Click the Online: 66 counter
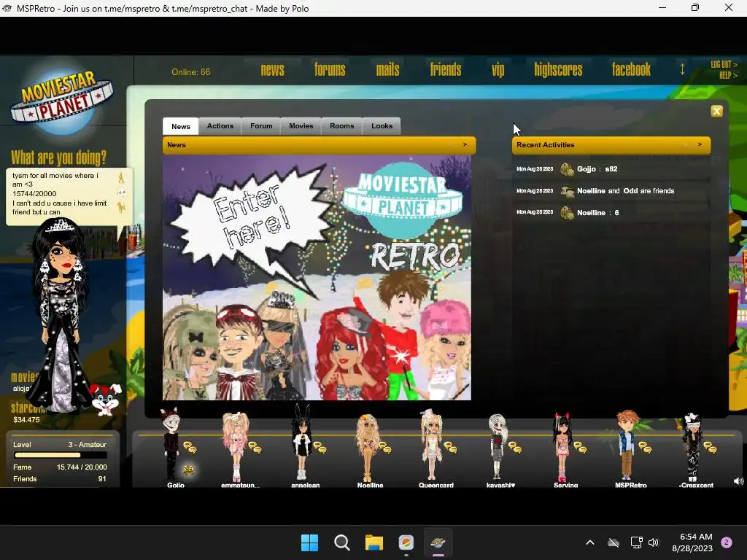This screenshot has height=560, width=747. click(190, 72)
